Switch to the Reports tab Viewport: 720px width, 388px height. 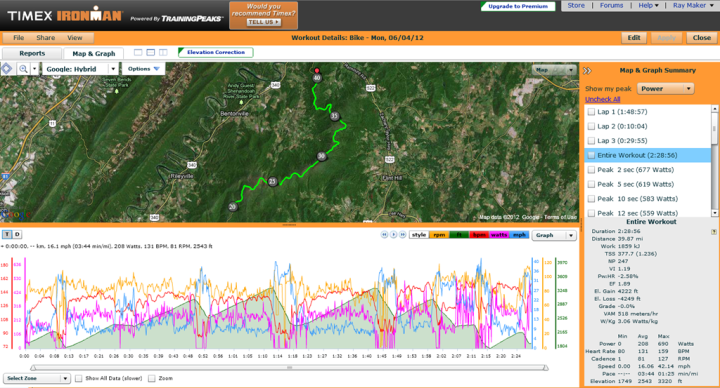32,53
